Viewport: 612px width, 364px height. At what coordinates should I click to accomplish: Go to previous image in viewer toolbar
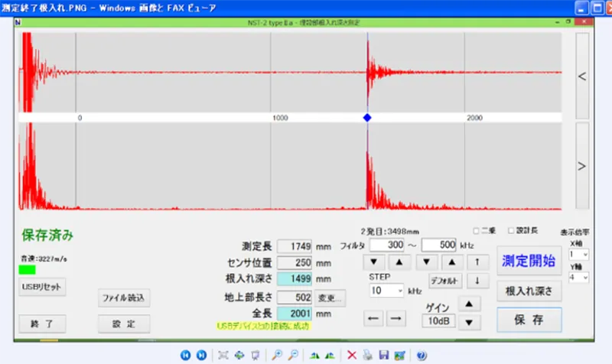pos(185,355)
